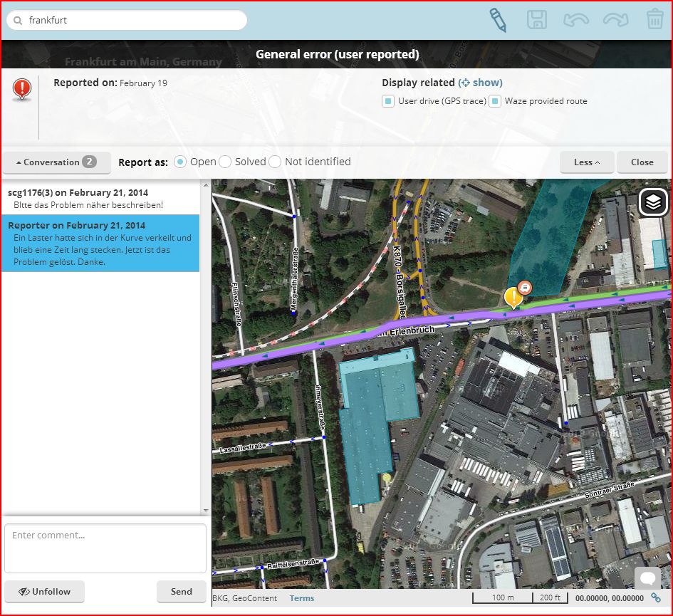Screen dimensions: 673x616
Task: Click the yellow update request marker
Action: 513,298
